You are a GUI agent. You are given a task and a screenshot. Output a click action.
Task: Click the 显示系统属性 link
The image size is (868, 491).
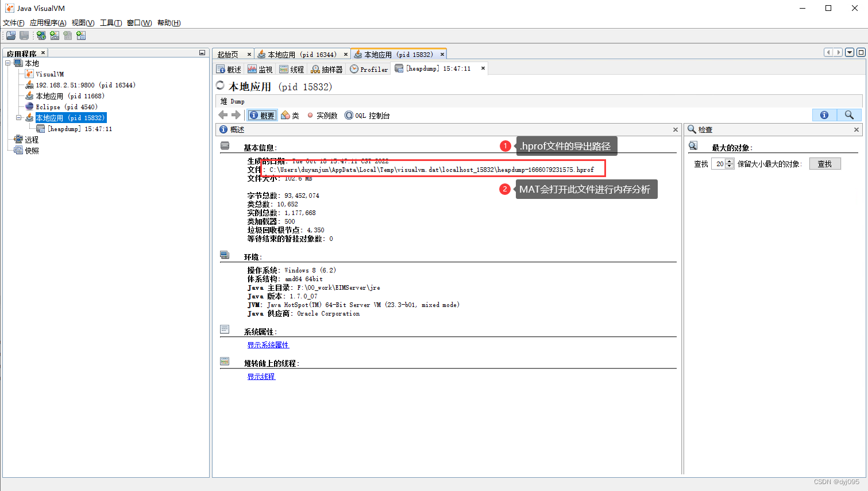pyautogui.click(x=268, y=345)
